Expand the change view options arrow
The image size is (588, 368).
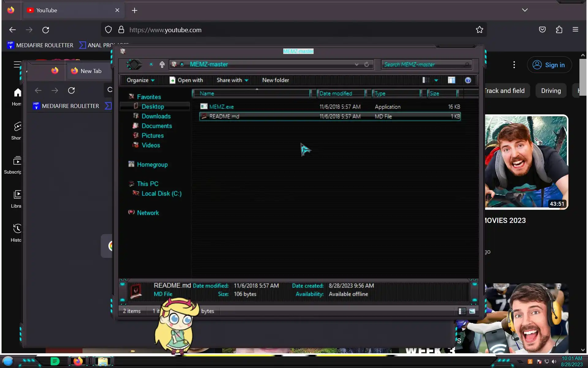click(x=436, y=80)
